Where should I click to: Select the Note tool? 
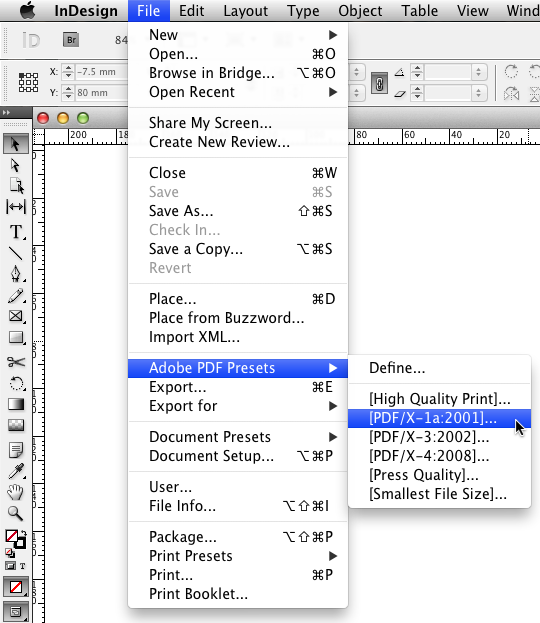[x=15, y=450]
